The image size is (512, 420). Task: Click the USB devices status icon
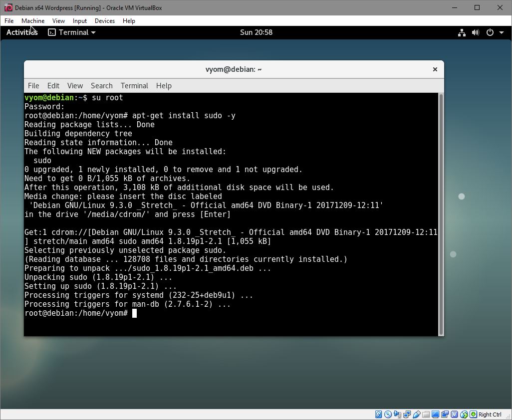click(x=417, y=415)
